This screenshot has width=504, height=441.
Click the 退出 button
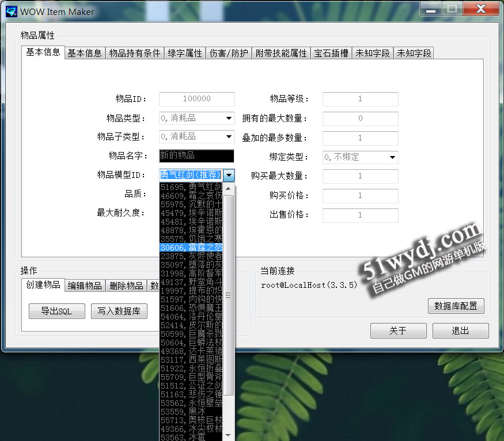click(x=461, y=330)
